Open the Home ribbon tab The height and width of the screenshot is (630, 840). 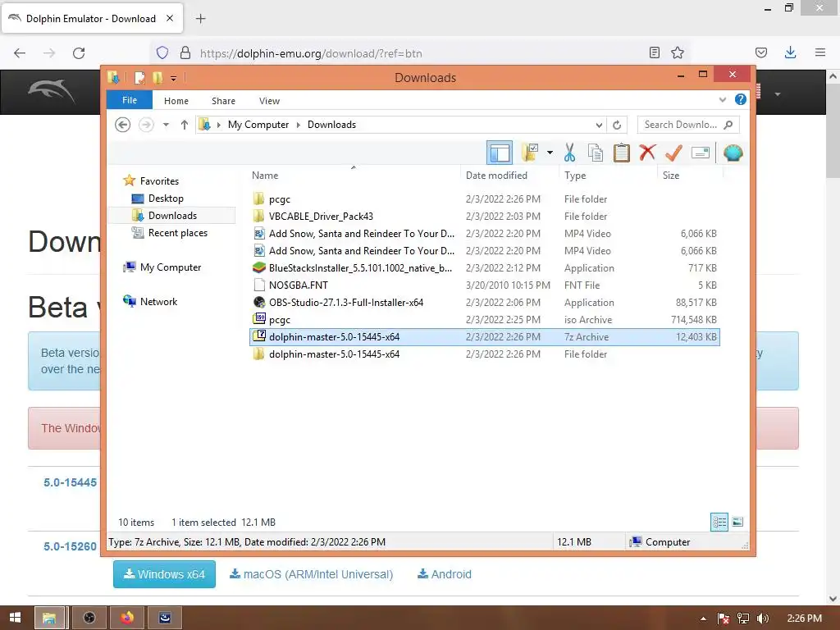pos(176,101)
